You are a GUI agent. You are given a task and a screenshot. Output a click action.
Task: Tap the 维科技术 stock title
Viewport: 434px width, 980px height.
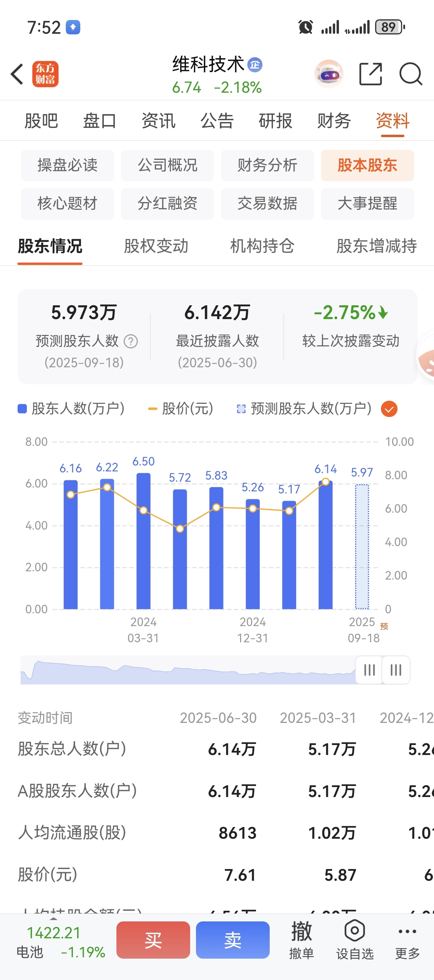(x=208, y=64)
